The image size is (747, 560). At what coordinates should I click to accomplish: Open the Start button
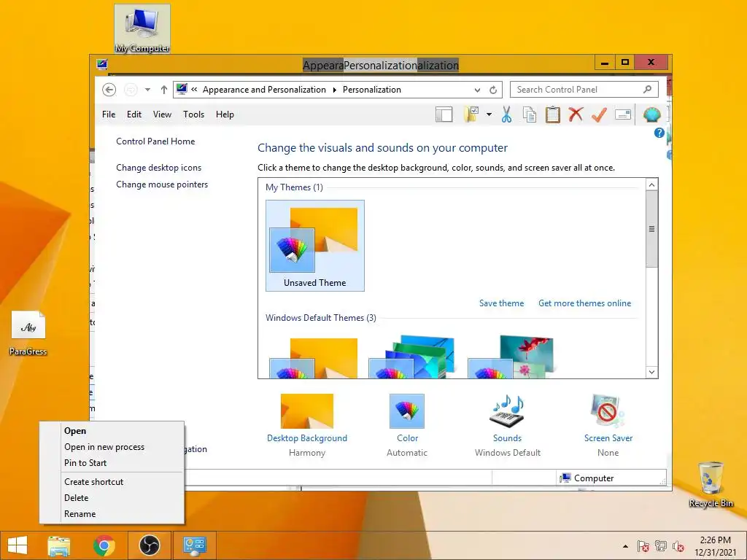[x=18, y=545]
